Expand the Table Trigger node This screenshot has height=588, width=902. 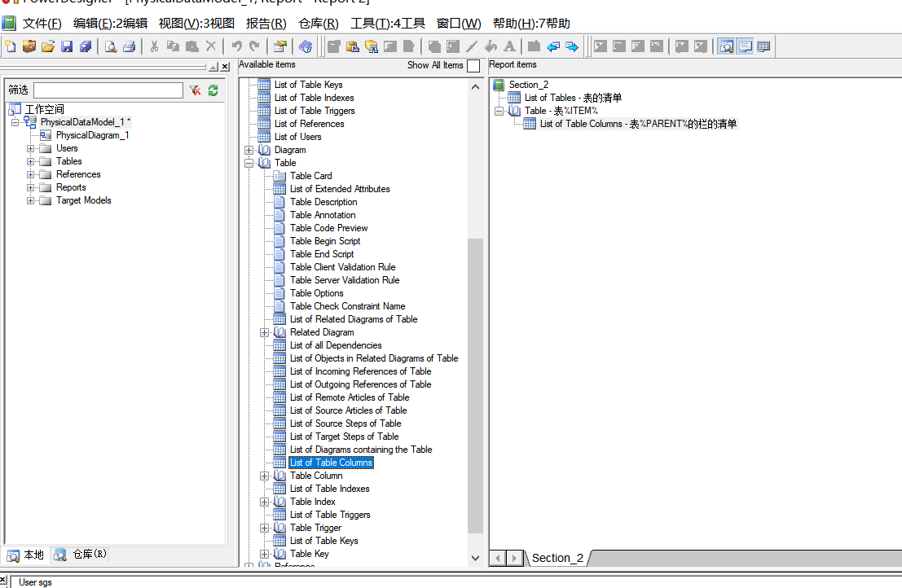(x=264, y=529)
